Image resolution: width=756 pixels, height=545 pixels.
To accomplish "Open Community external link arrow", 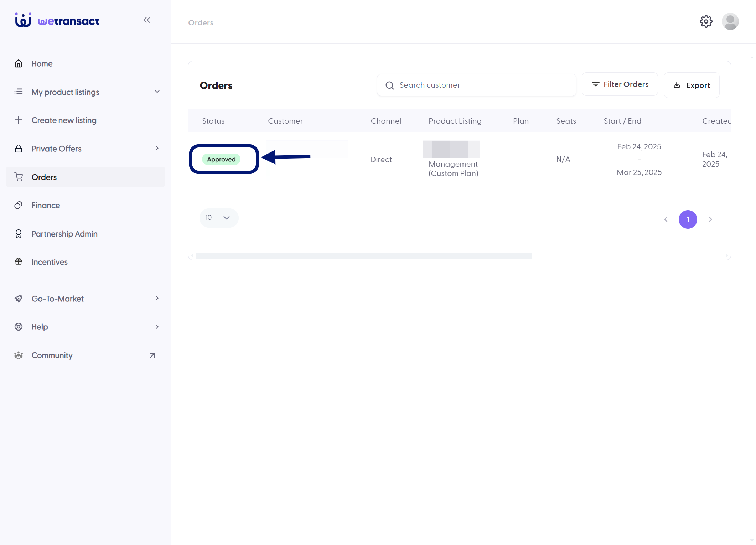I will coord(152,355).
